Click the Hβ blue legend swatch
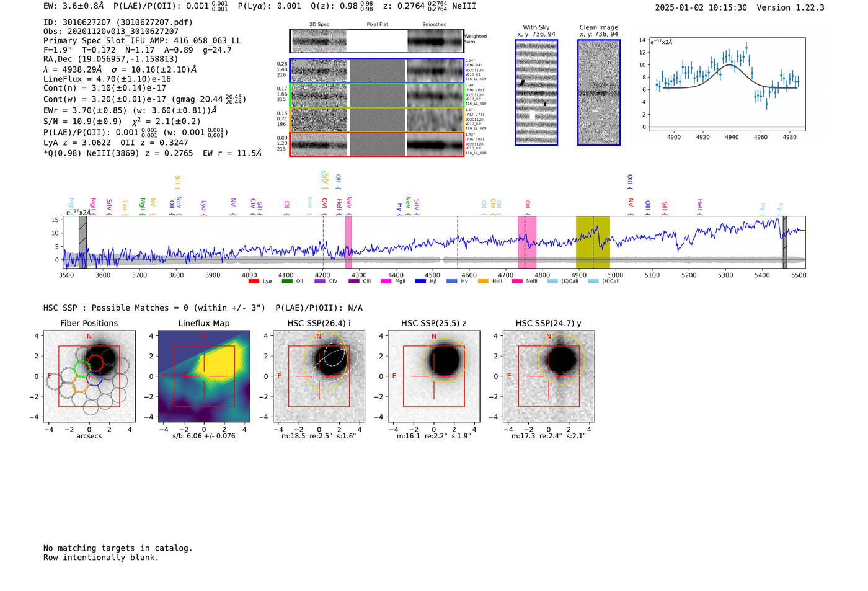 [x=420, y=282]
